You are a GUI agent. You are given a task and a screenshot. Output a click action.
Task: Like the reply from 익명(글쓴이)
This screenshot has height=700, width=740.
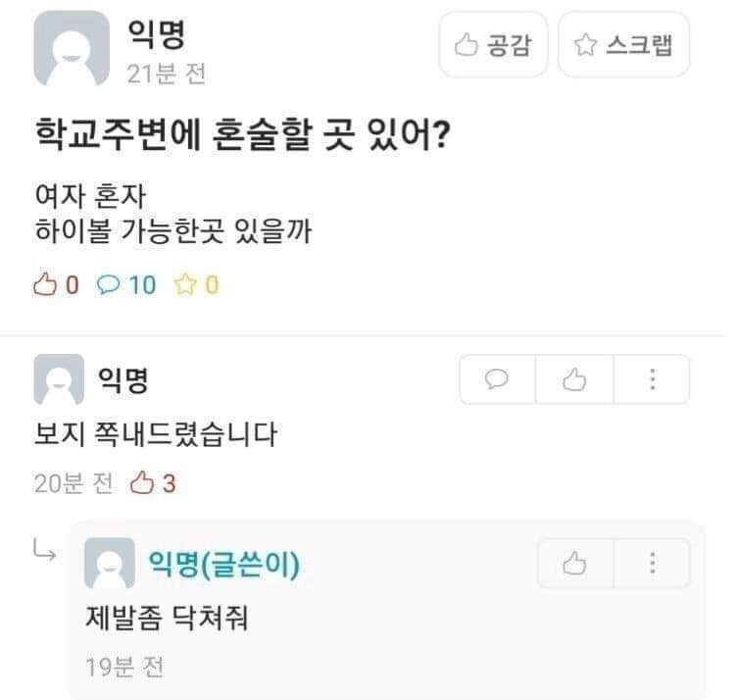574,563
